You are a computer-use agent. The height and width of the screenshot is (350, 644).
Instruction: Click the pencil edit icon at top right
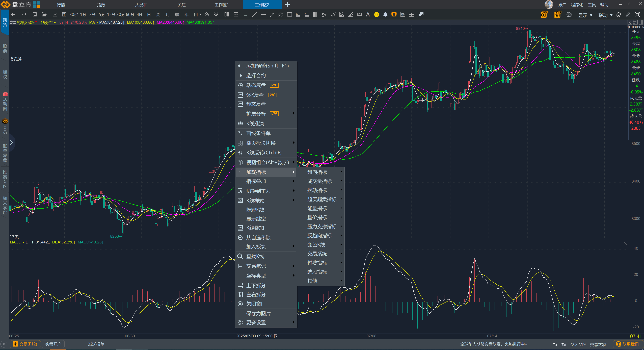click(628, 15)
